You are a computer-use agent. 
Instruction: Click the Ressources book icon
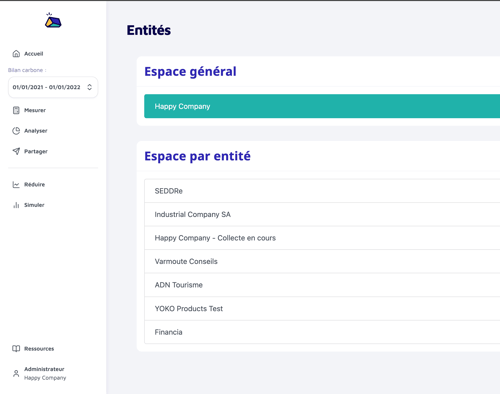[16, 348]
